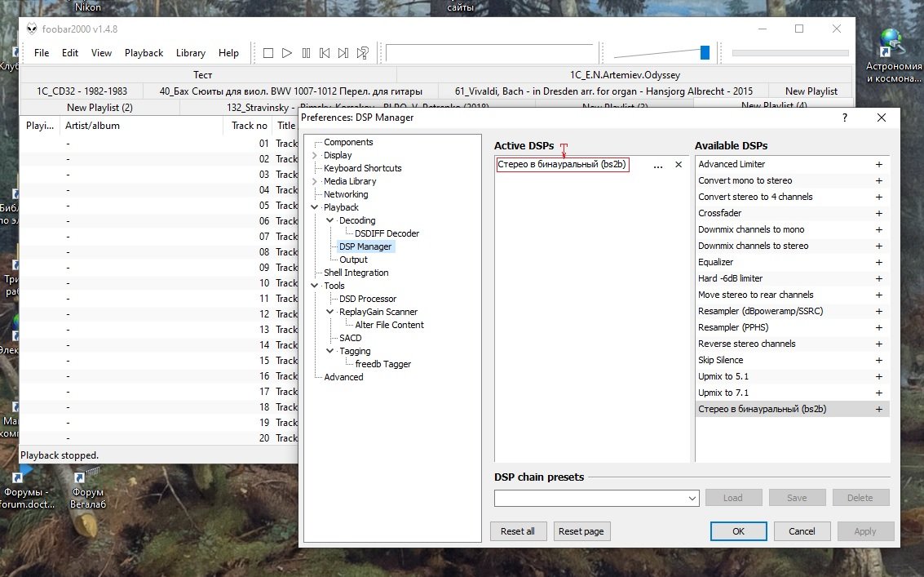This screenshot has width=924, height=577.
Task: Skip to next track via toolbar icon
Action: (x=343, y=53)
